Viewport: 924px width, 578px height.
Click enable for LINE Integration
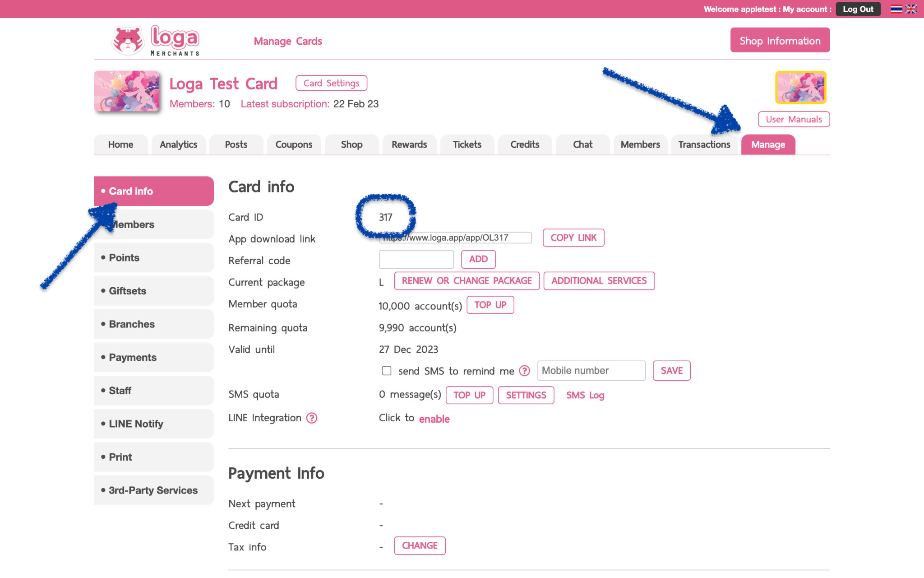[434, 419]
